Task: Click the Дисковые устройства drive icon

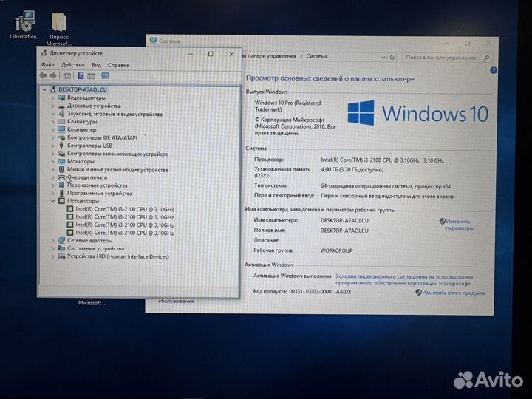Action: tap(61, 106)
